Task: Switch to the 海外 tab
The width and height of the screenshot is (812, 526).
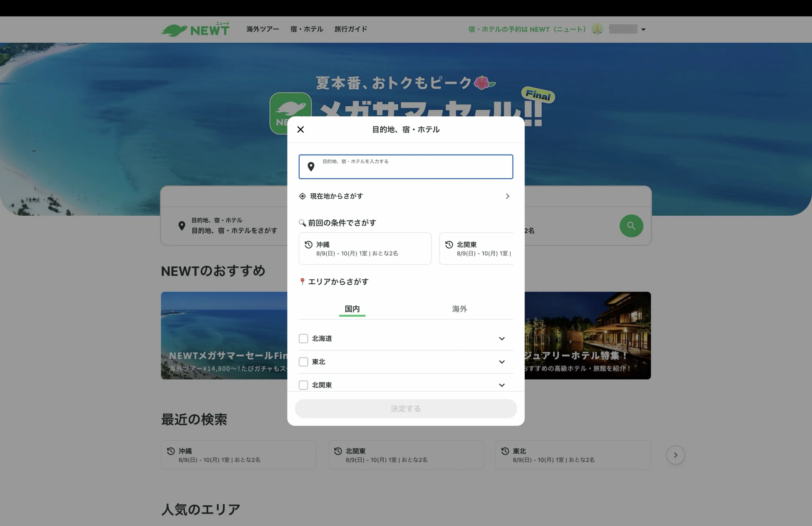Action: coord(459,309)
